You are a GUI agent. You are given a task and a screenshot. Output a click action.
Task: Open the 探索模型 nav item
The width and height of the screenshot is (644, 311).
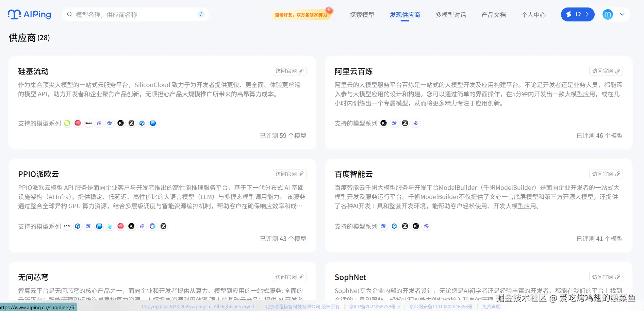coord(362,15)
